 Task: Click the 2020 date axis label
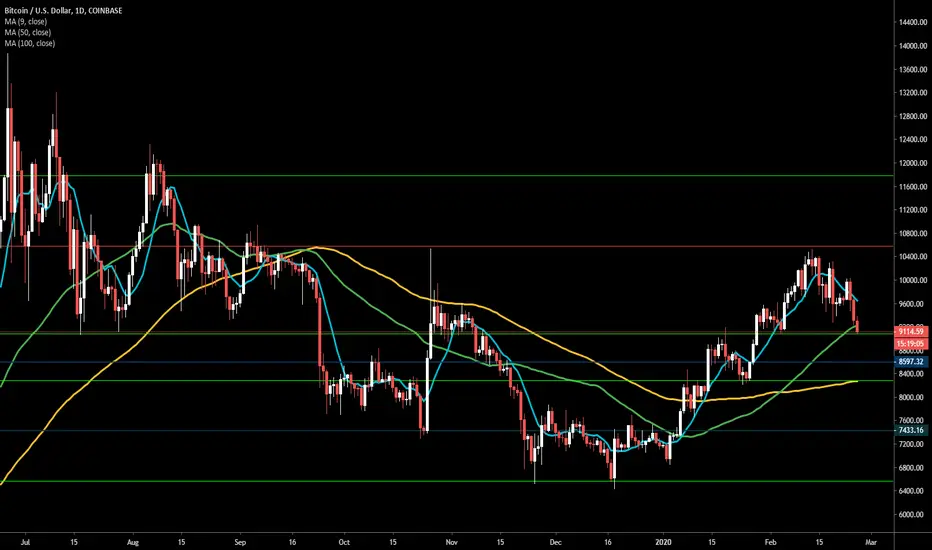click(663, 542)
